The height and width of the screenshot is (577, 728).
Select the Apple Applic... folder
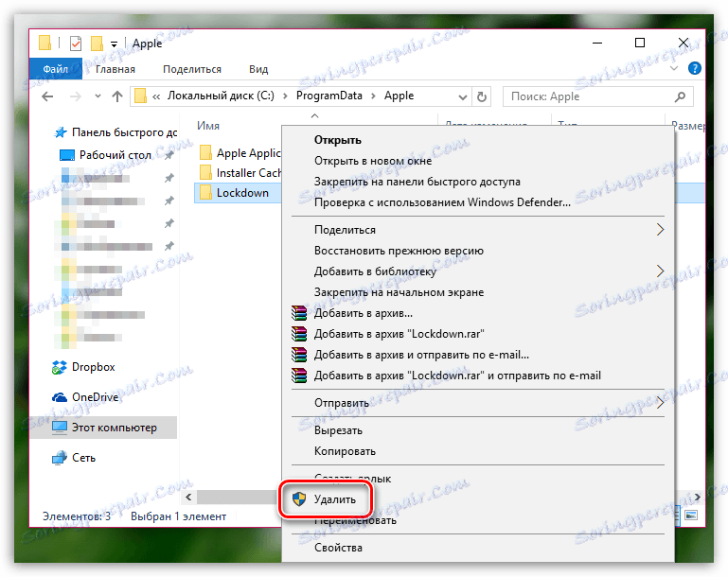click(240, 153)
